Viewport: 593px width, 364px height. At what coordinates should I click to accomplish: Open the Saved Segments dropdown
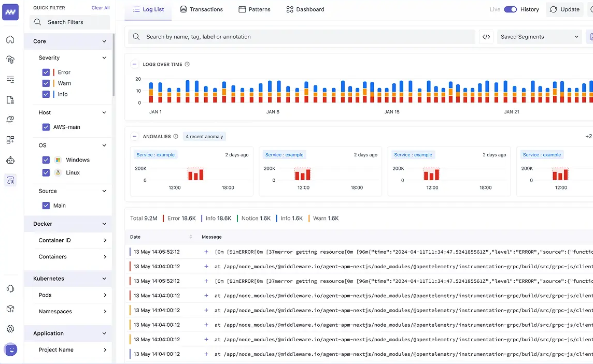tap(539, 37)
